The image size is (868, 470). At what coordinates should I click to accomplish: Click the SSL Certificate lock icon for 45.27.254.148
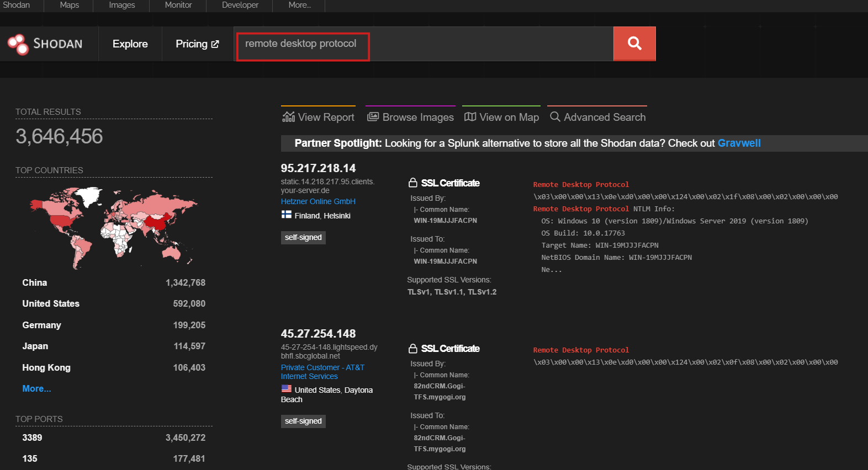coord(412,348)
